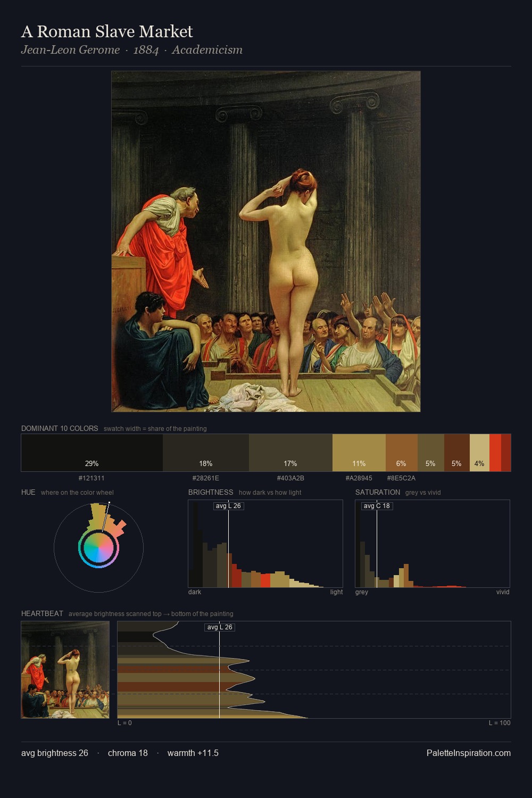Click the "L = 100" axis label
The image size is (532, 798).
point(500,723)
